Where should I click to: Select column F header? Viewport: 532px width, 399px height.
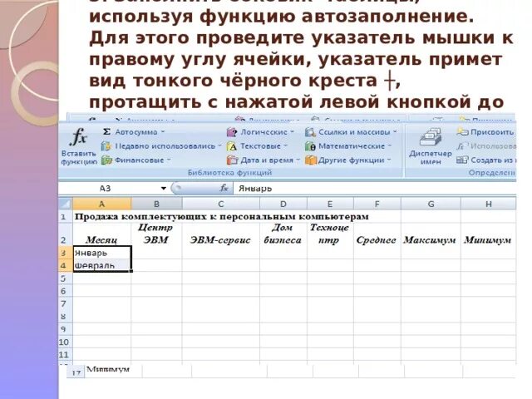(x=377, y=204)
